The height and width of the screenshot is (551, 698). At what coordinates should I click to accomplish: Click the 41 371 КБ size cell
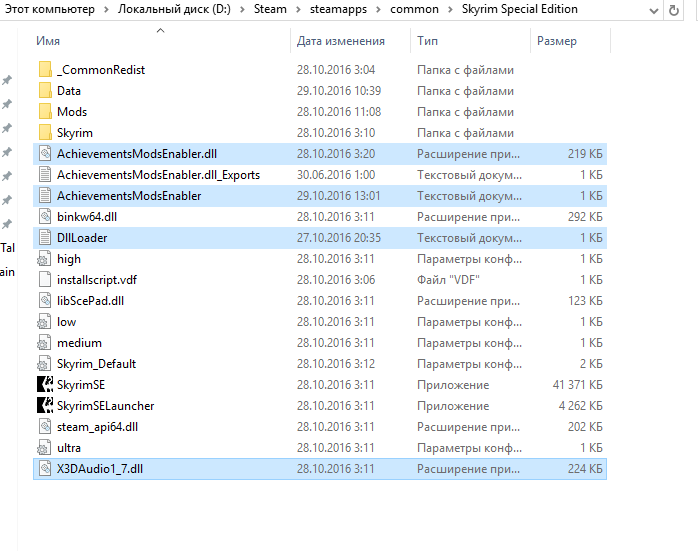(x=577, y=385)
